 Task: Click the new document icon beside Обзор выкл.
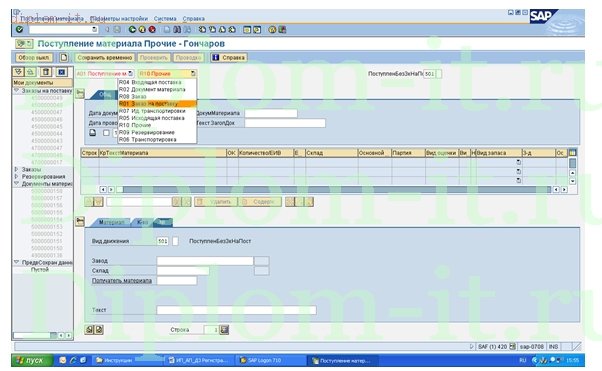point(64,58)
